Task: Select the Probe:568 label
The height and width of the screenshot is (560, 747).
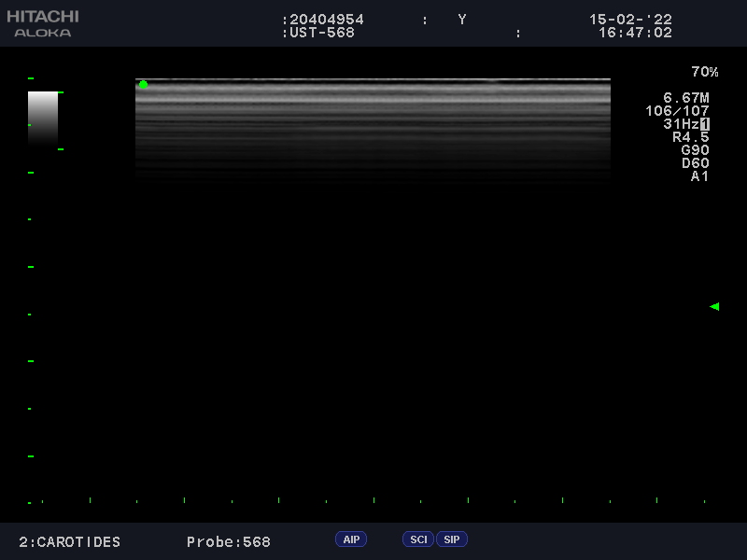Action: (x=228, y=542)
